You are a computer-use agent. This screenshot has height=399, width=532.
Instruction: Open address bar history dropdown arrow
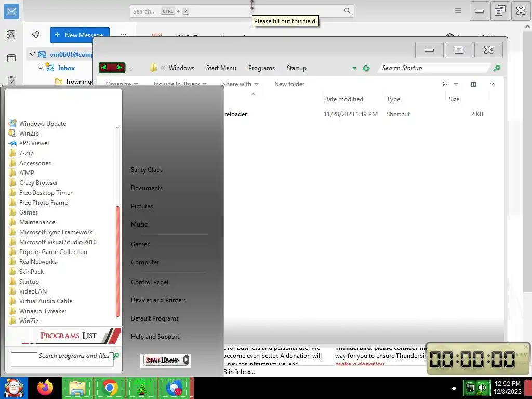(x=354, y=68)
